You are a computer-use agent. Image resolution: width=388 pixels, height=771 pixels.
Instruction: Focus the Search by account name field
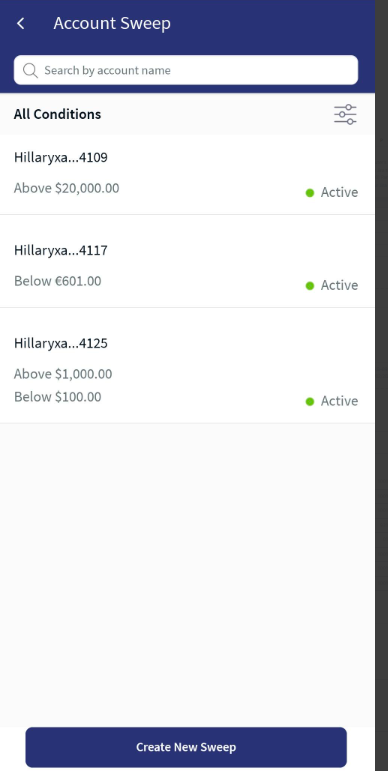(186, 70)
